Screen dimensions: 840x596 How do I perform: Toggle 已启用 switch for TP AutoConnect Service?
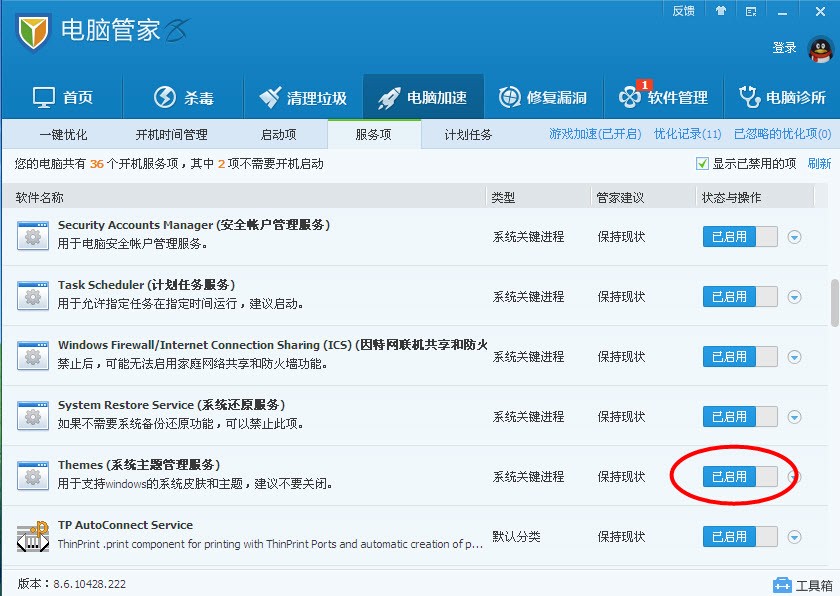(x=740, y=536)
